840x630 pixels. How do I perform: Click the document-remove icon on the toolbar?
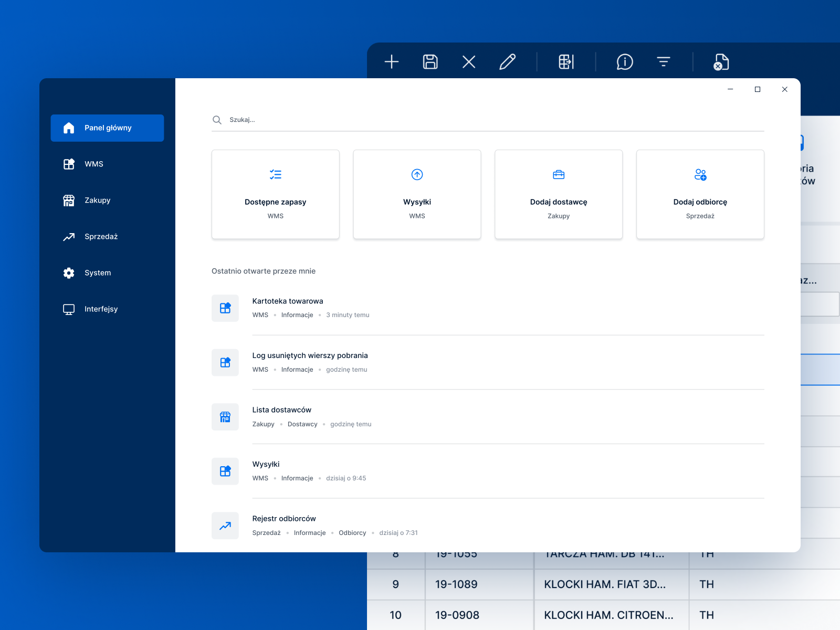[720, 62]
